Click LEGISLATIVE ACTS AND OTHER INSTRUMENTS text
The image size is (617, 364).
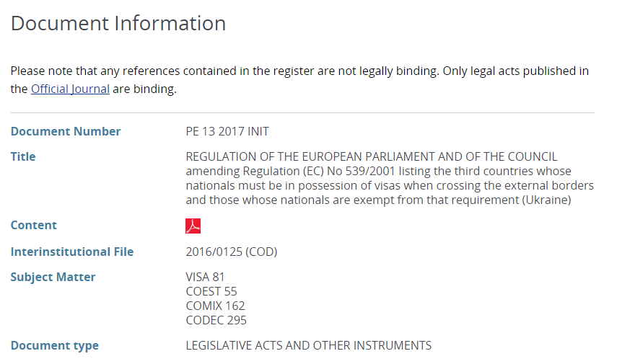click(308, 345)
